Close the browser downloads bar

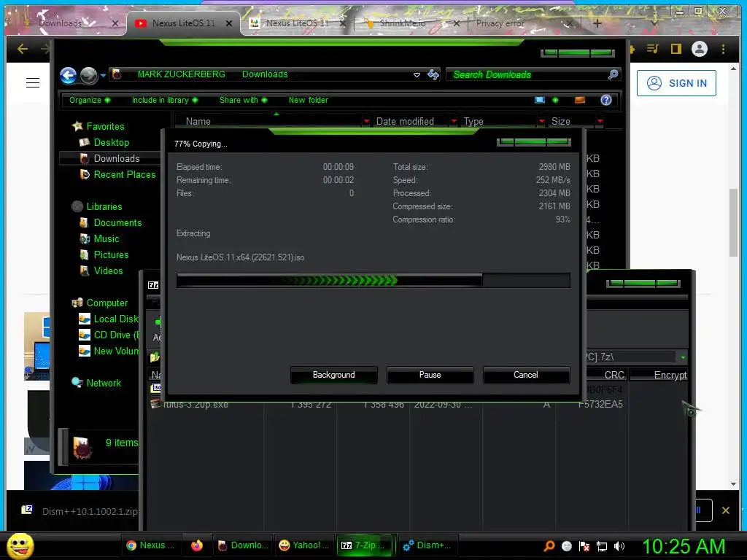[726, 510]
